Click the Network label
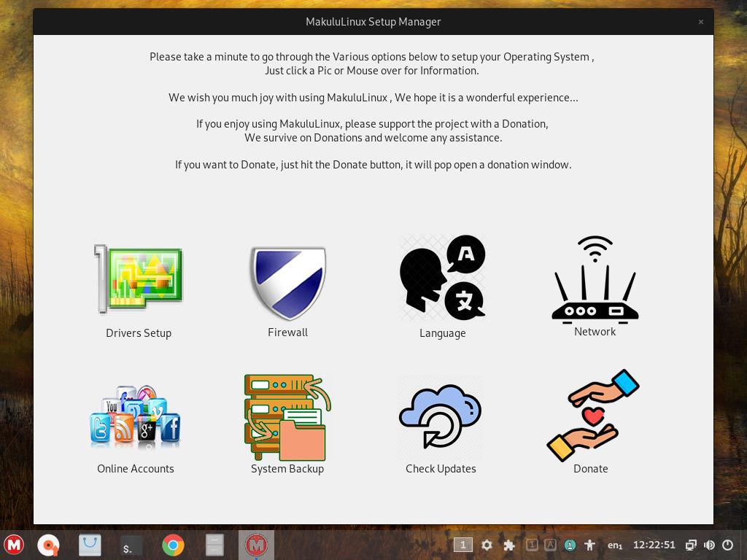The width and height of the screenshot is (747, 560). (x=595, y=332)
